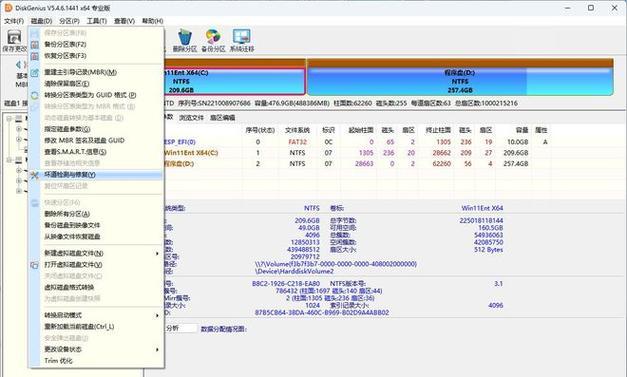The height and width of the screenshot is (377, 627).
Task: Click the ESP_EFI(0) partition row
Action: (356, 142)
